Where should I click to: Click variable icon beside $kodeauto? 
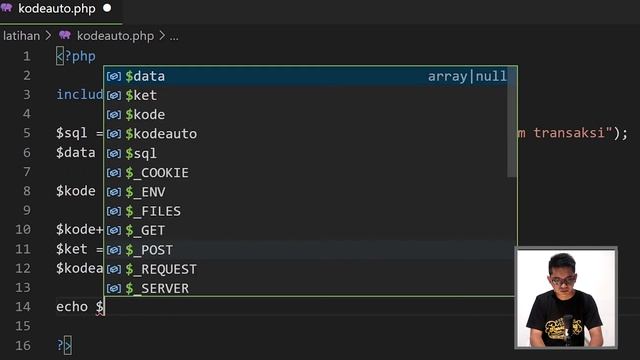[114, 134]
